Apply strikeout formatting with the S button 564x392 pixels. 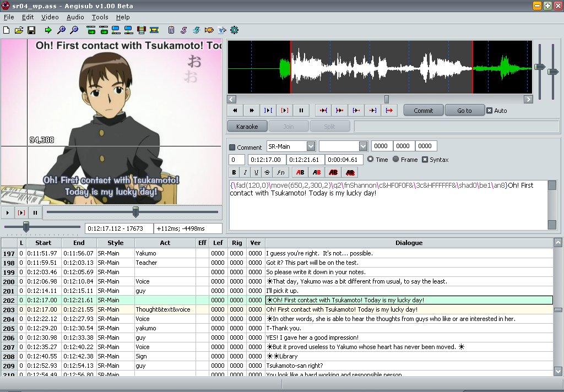[267, 173]
